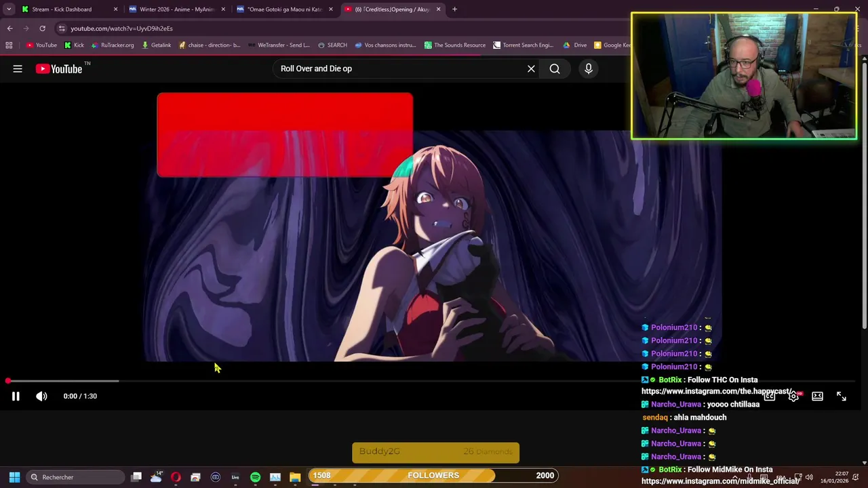
Task: Open the Getalink bookmark
Action: point(157,45)
